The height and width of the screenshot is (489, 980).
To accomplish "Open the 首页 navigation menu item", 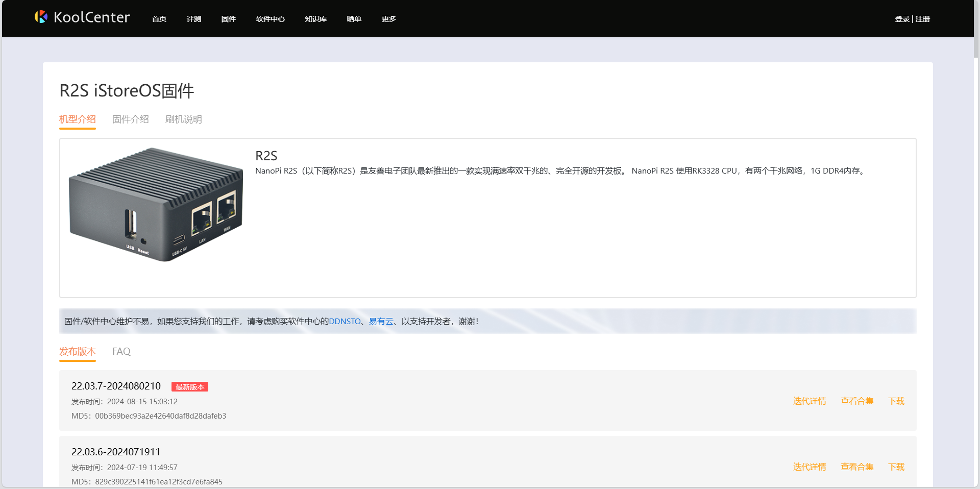I will click(159, 18).
